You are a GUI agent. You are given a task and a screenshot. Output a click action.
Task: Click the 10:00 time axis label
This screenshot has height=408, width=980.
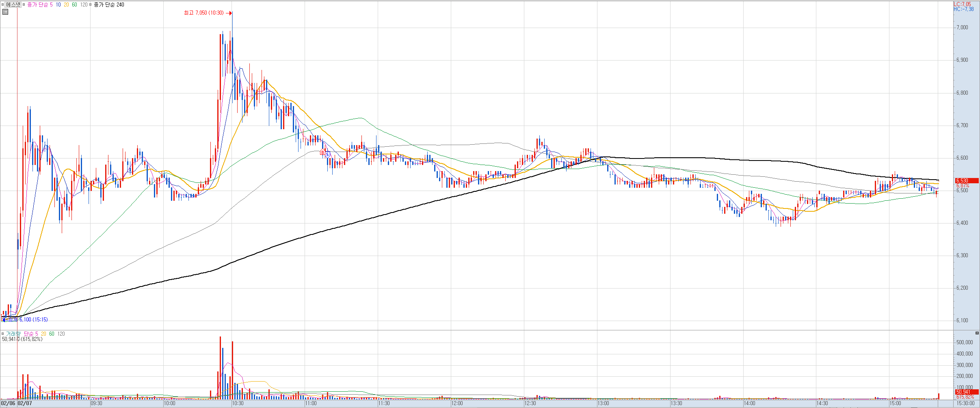click(x=170, y=404)
